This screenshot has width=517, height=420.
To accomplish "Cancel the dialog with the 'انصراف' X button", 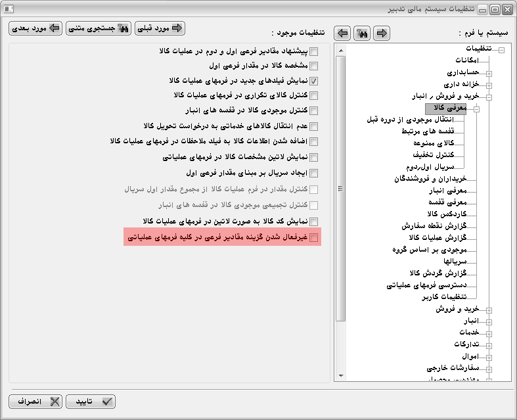I will pyautogui.click(x=35, y=401).
